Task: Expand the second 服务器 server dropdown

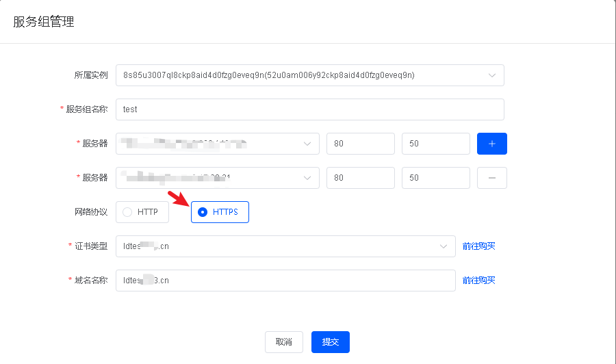Action: click(217, 178)
